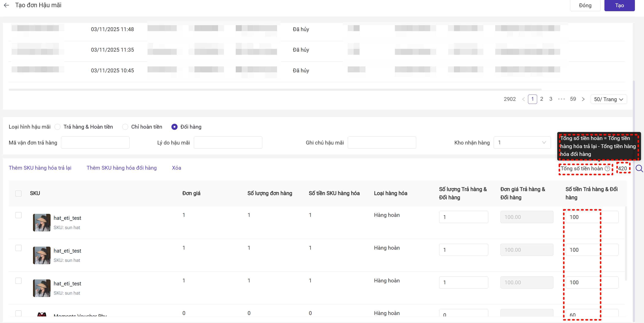Screen dimensions: 644x323
Task: Click previous page arrow in pagination
Action: pyautogui.click(x=523, y=99)
